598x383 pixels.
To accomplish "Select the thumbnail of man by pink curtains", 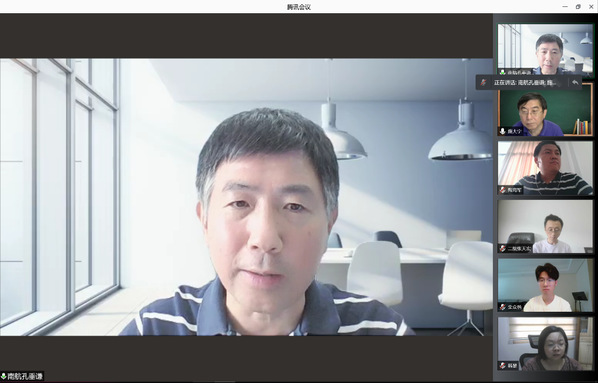I will 545,168.
